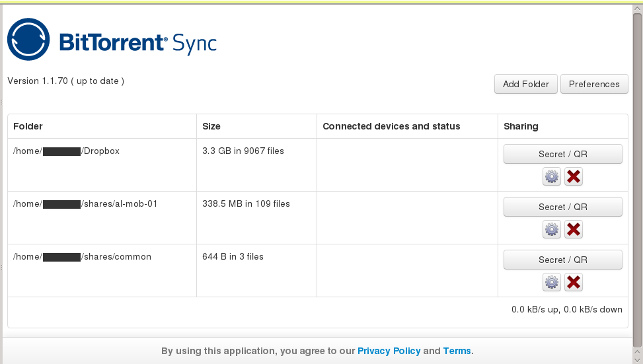Screen dimensions: 643x364
Task: Click the '644 B in 3 files' size
Action: coord(233,256)
